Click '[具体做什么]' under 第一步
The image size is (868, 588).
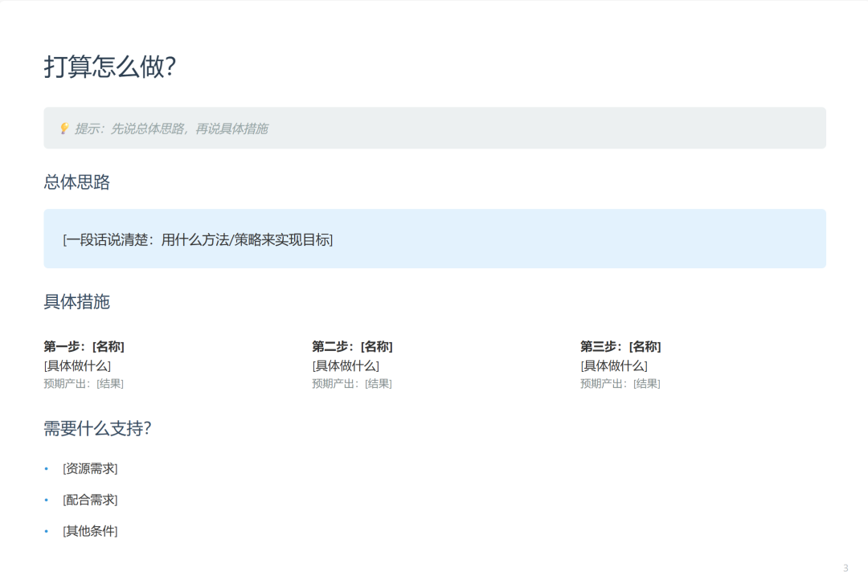(77, 365)
